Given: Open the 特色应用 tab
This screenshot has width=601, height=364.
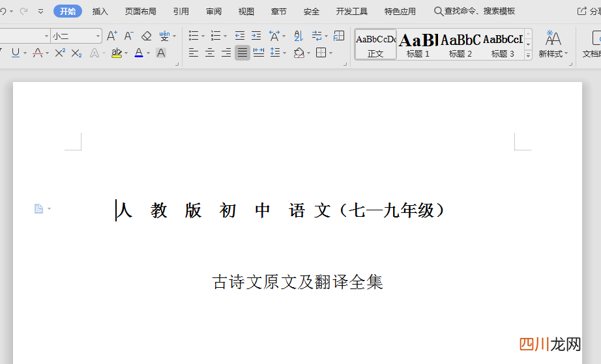Looking at the screenshot, I should pos(400,12).
